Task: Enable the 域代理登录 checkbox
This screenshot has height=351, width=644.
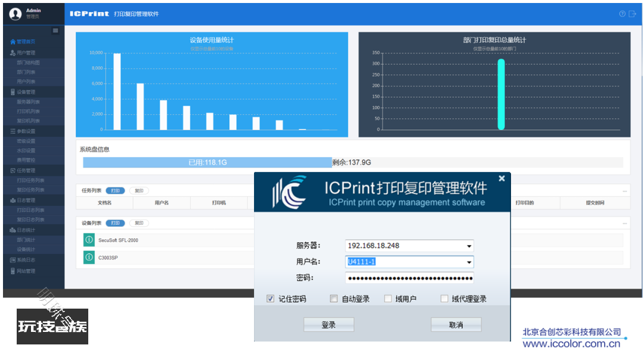Action: (x=444, y=299)
